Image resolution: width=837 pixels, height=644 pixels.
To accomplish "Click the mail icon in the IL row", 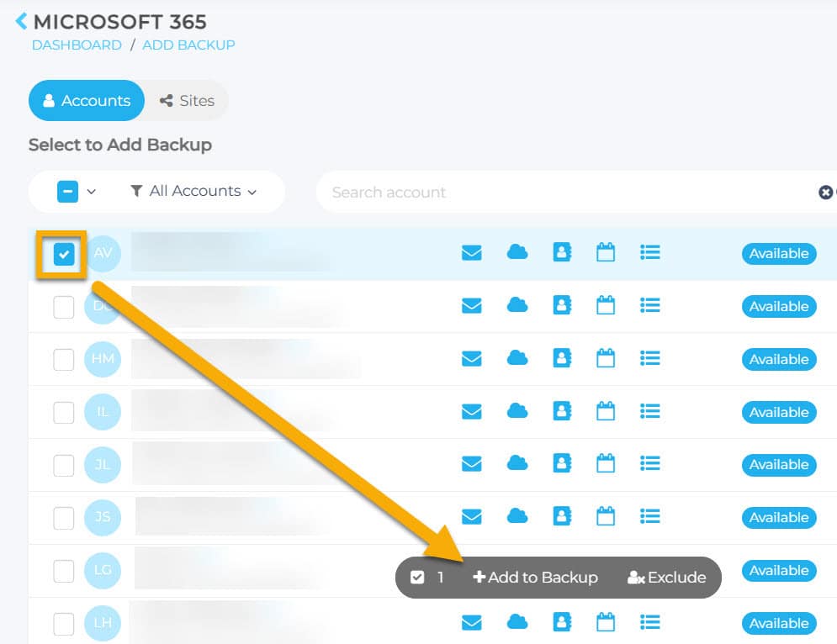I will click(471, 411).
